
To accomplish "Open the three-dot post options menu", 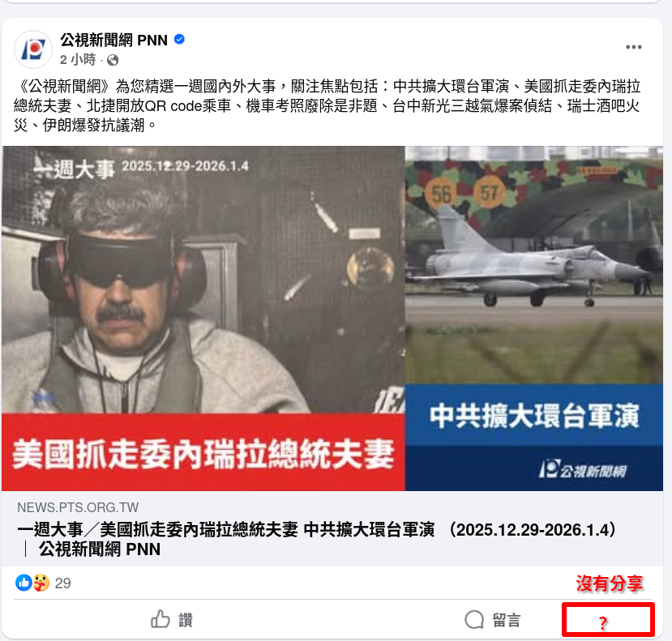I will tap(633, 47).
